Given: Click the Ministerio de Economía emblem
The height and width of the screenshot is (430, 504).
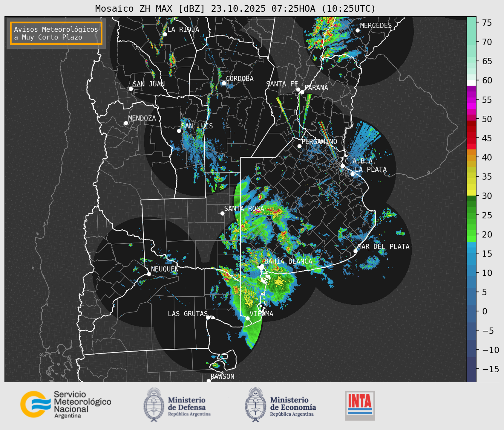Looking at the screenshot, I should click(x=255, y=405).
